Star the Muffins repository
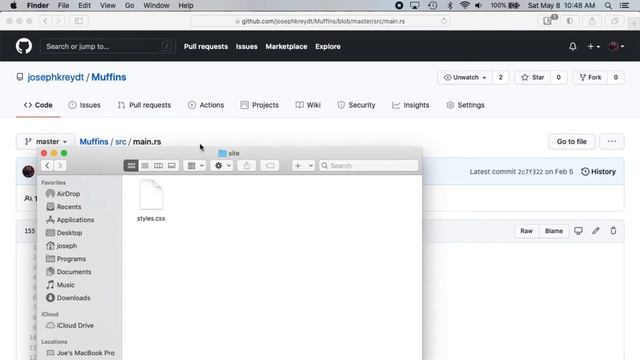The width and height of the screenshot is (640, 360). [533, 77]
